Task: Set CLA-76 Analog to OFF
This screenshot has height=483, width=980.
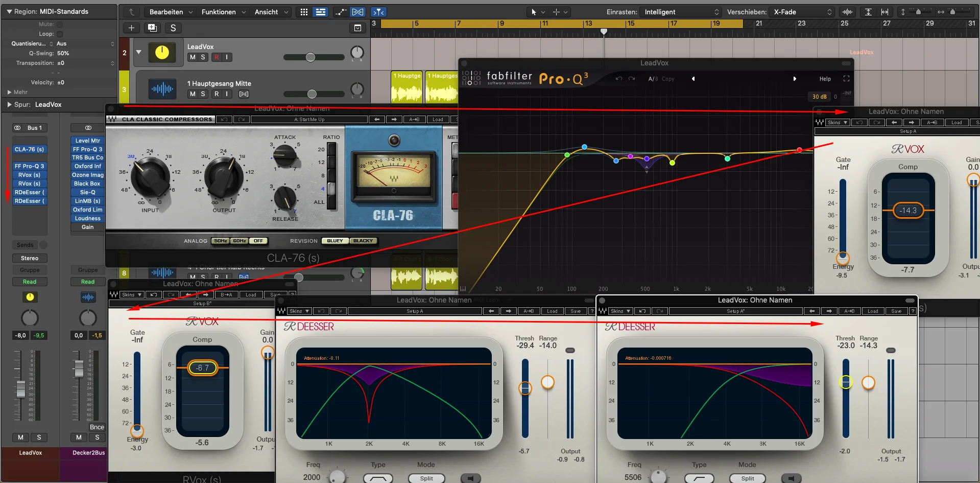Action: (258, 241)
